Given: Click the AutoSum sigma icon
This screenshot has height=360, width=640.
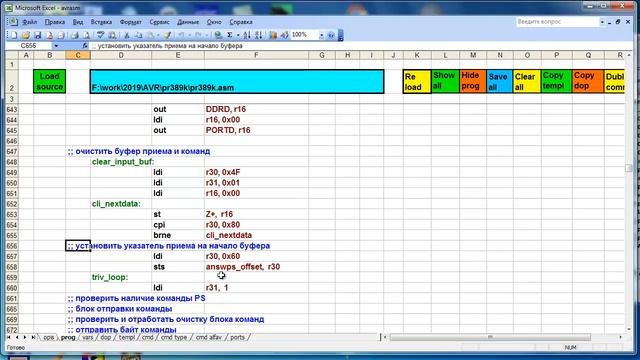Looking at the screenshot, I should click(230, 36).
